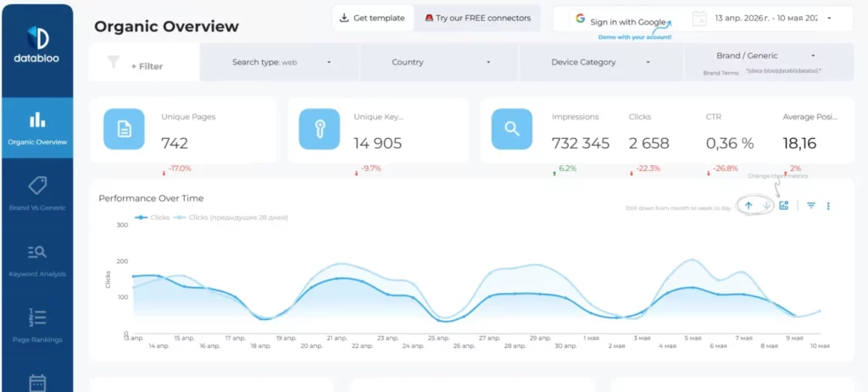Click the Unique Keywords key icon

(x=320, y=129)
